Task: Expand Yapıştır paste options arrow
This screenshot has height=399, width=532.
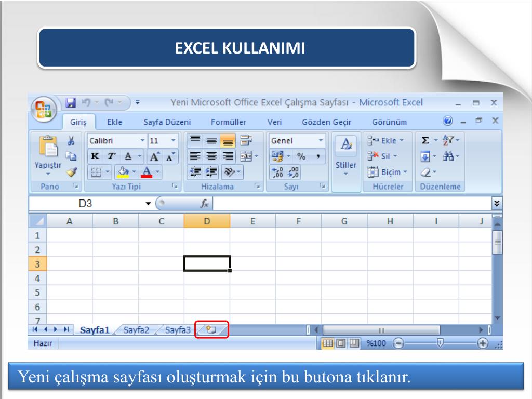Action: [48, 174]
